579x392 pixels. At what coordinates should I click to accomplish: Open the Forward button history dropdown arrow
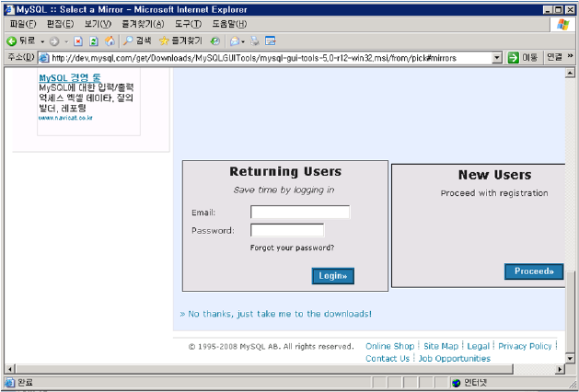(x=66, y=41)
